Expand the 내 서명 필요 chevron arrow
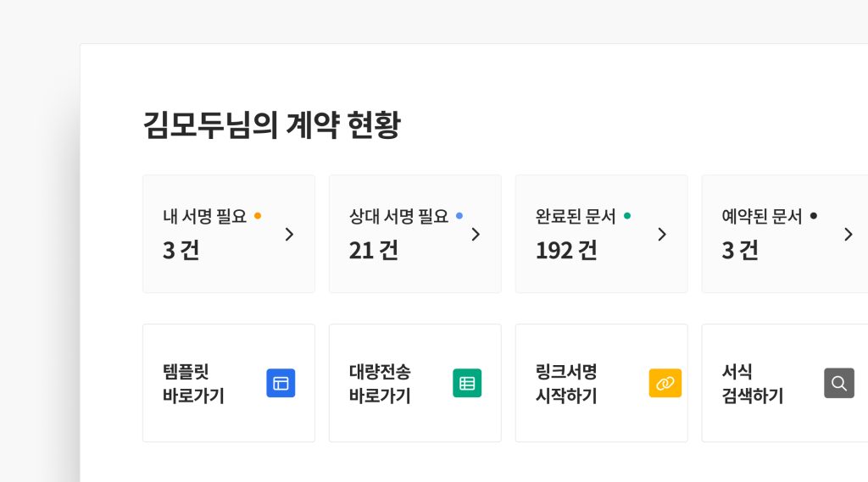 289,235
